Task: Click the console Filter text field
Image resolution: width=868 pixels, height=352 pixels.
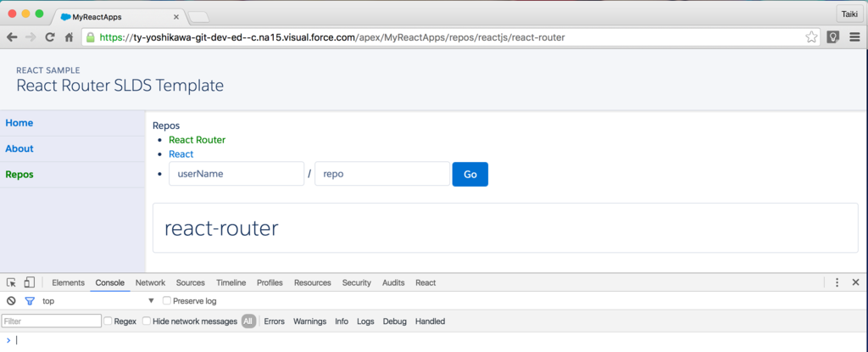Action: [x=52, y=321]
